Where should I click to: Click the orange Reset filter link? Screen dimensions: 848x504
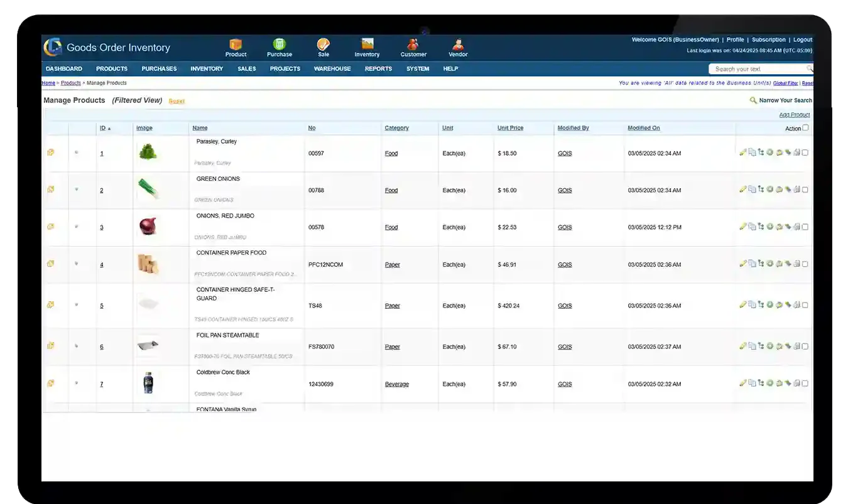tap(177, 101)
